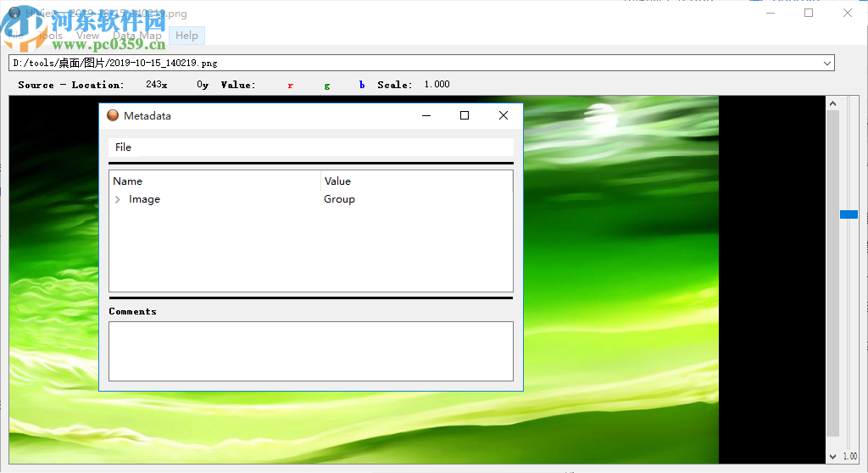Click inside the Comments text box
Image resolution: width=868 pixels, height=473 pixels.
(x=311, y=351)
